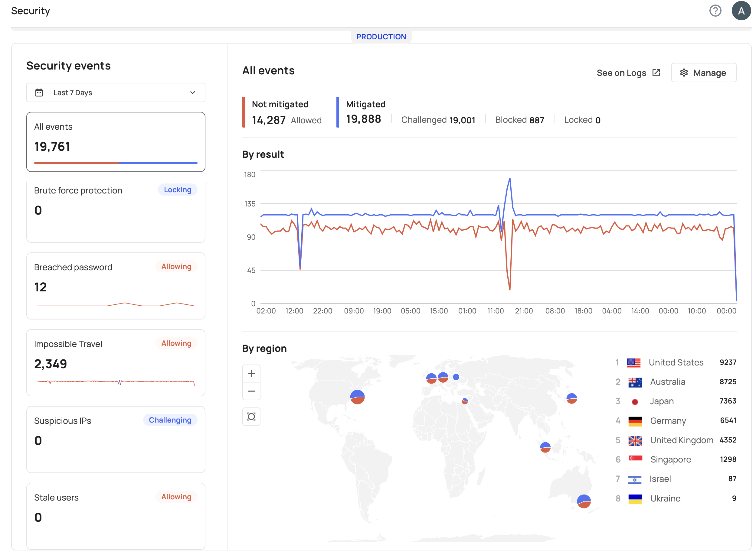This screenshot has width=756, height=558.
Task: Select the All events card
Action: (116, 142)
